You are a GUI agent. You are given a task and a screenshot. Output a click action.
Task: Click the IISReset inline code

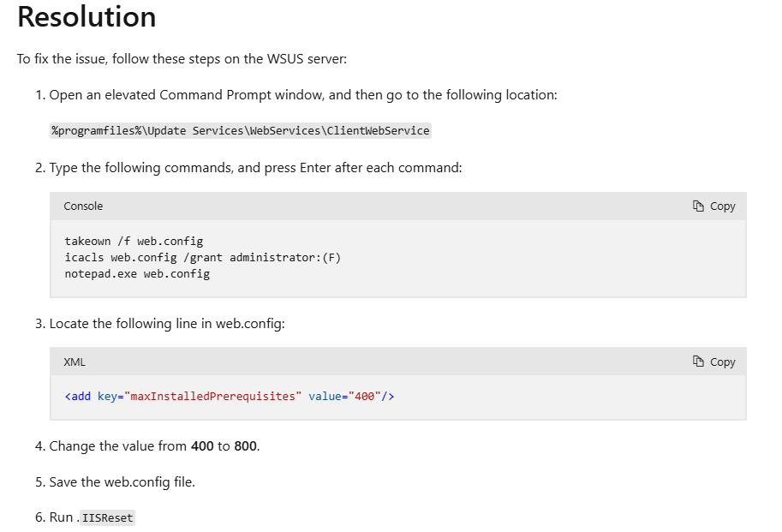coord(107,518)
